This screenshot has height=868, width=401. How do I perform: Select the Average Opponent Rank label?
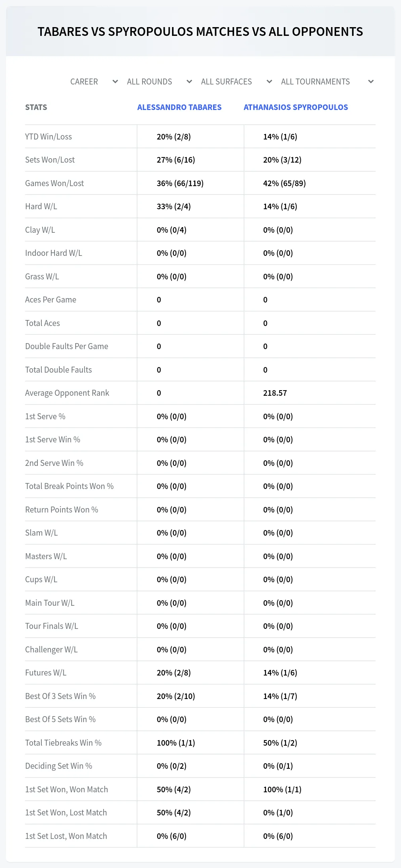coord(67,393)
